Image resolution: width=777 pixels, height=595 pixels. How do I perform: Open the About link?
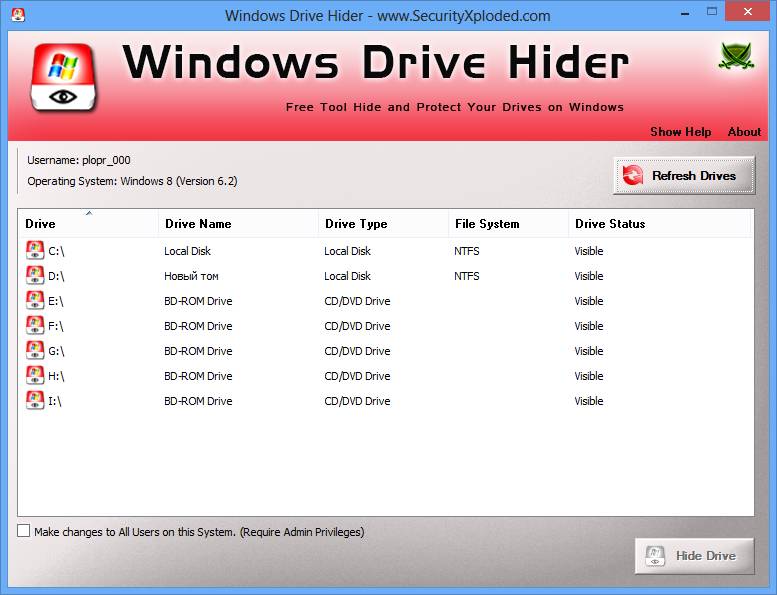tap(744, 132)
